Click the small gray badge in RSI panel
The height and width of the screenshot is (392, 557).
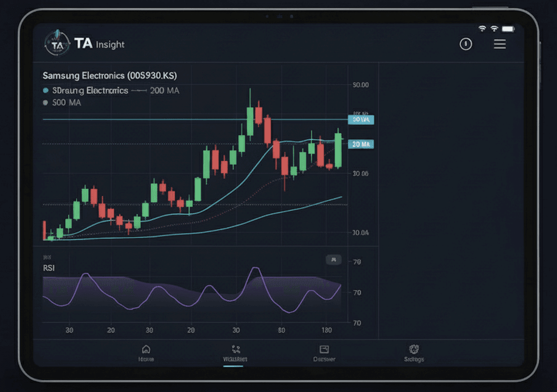tap(333, 260)
